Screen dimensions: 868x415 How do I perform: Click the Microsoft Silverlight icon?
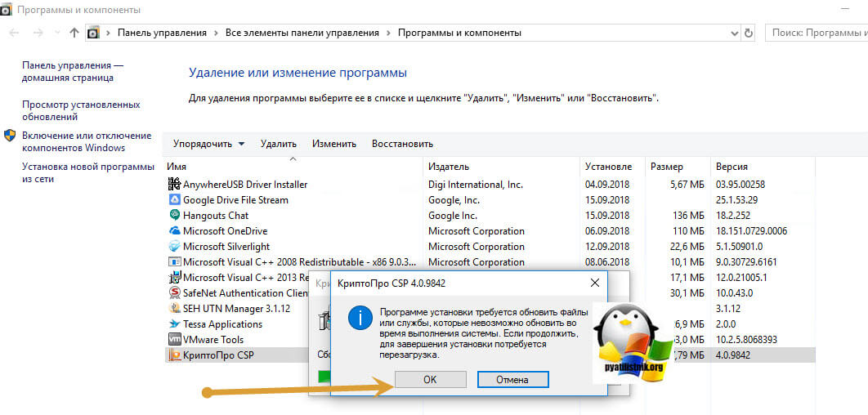[174, 247]
